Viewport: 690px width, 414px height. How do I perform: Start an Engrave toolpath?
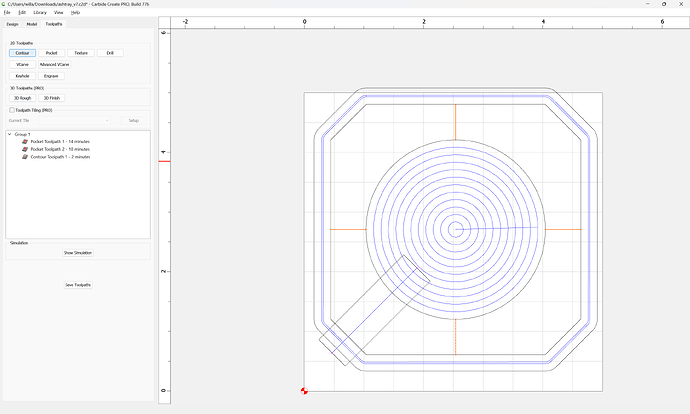[x=51, y=76]
